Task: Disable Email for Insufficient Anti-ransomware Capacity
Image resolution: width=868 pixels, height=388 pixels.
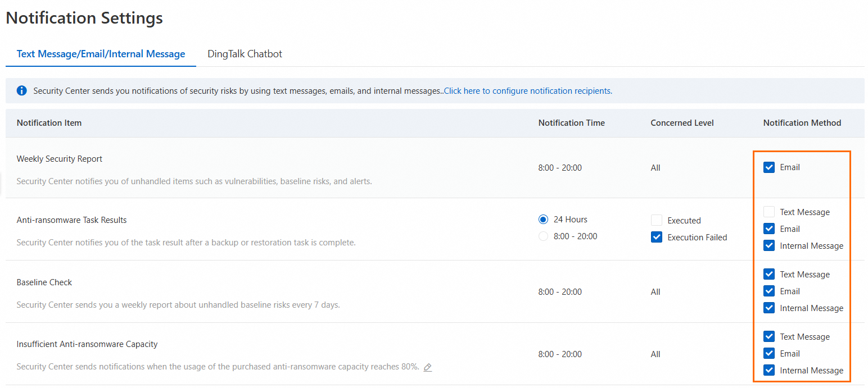Action: click(769, 354)
